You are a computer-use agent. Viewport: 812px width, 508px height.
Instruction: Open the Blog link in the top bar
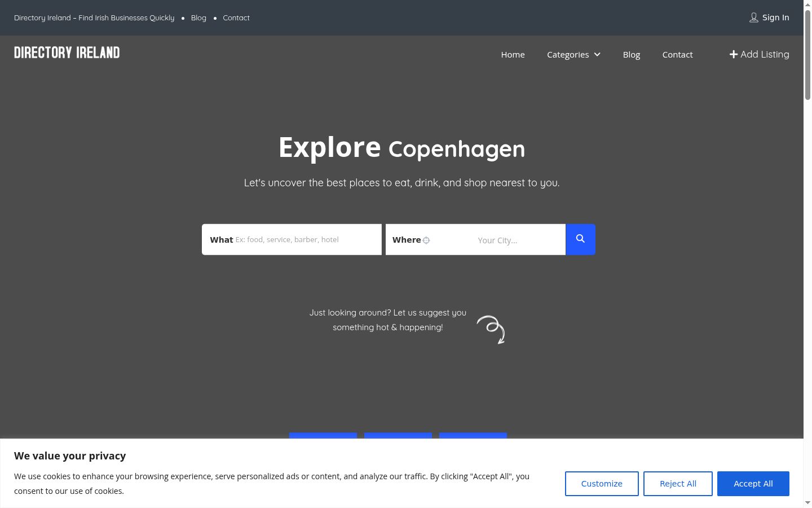(x=198, y=17)
